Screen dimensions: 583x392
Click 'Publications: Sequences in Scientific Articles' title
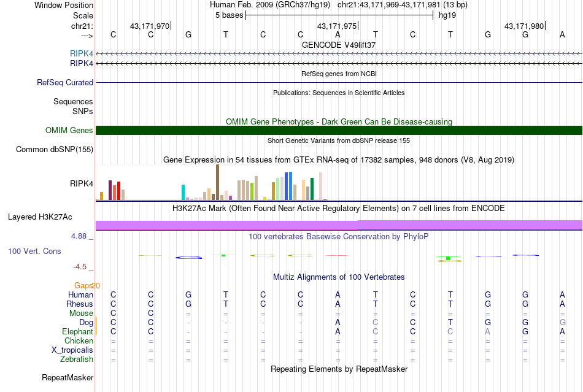tap(339, 93)
